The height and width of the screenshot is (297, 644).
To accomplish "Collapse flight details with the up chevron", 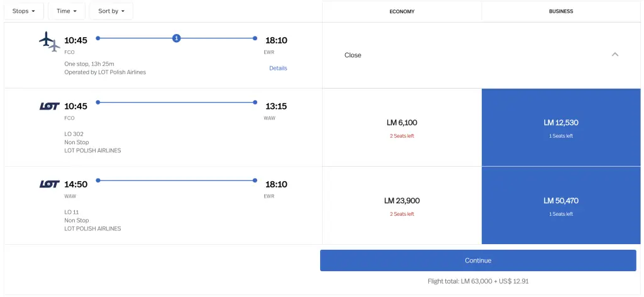I will [x=615, y=55].
